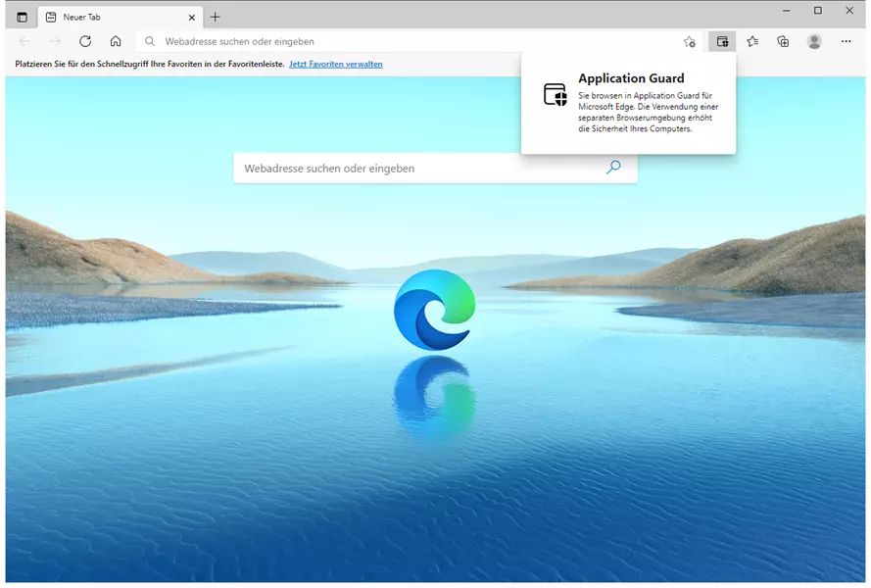Click the back navigation arrow

click(25, 41)
